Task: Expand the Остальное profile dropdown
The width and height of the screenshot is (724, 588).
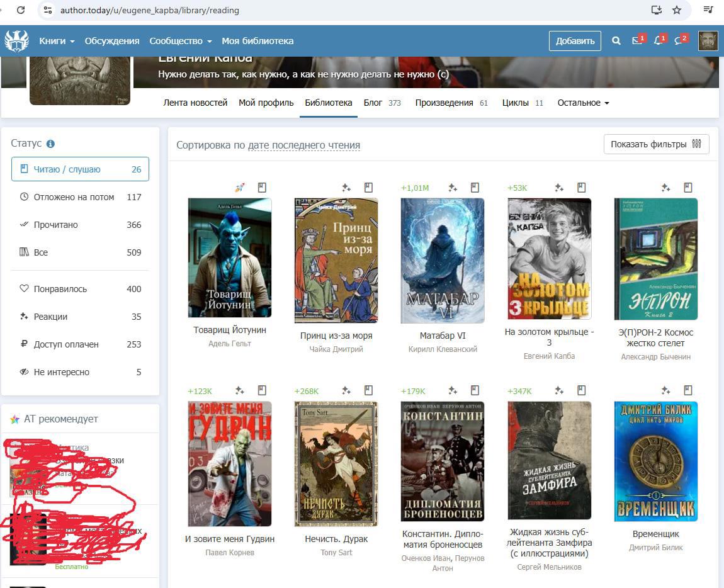Action: click(583, 103)
